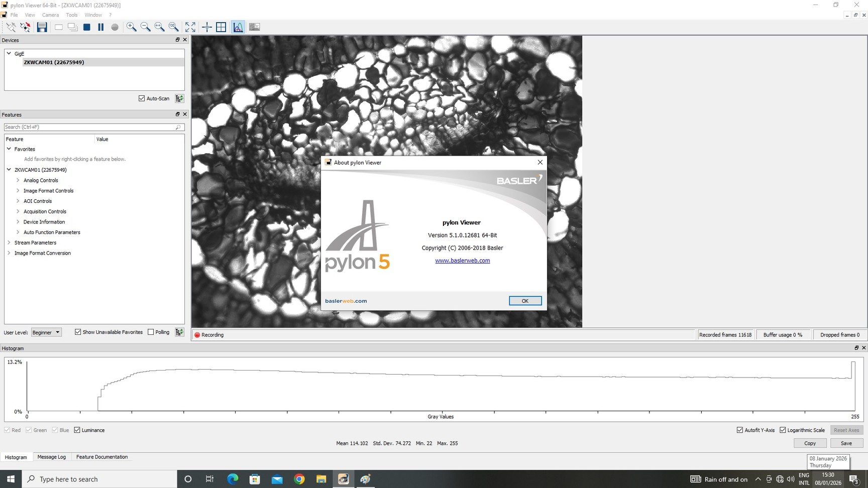Toggle the histogram toolbar icon

238,27
